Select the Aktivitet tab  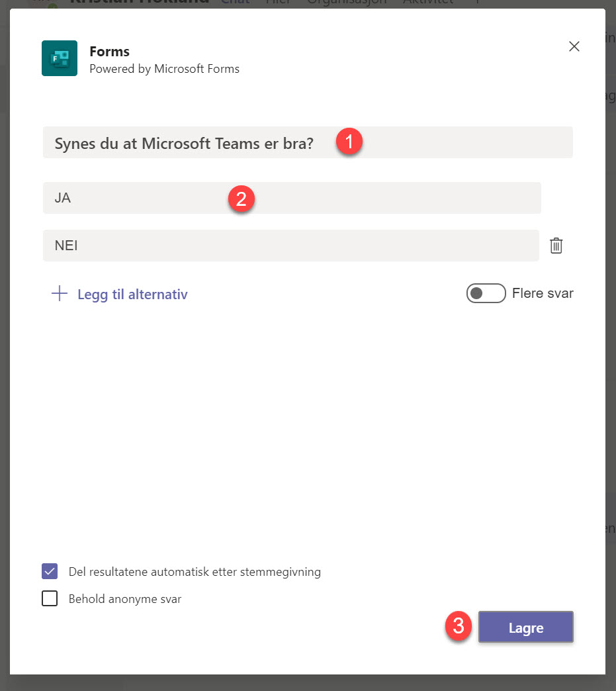(x=427, y=2)
